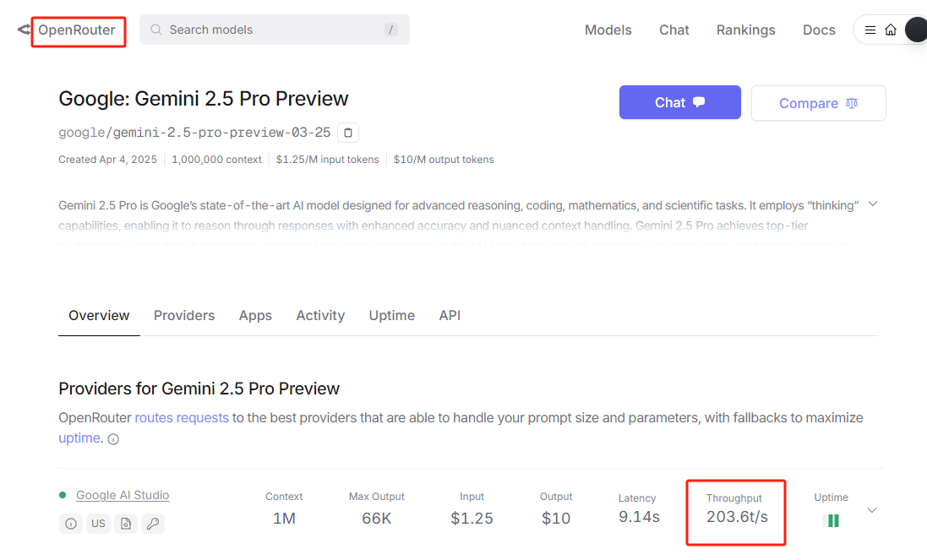927x560 pixels.
Task: Click the Compare button
Action: pyautogui.click(x=819, y=103)
